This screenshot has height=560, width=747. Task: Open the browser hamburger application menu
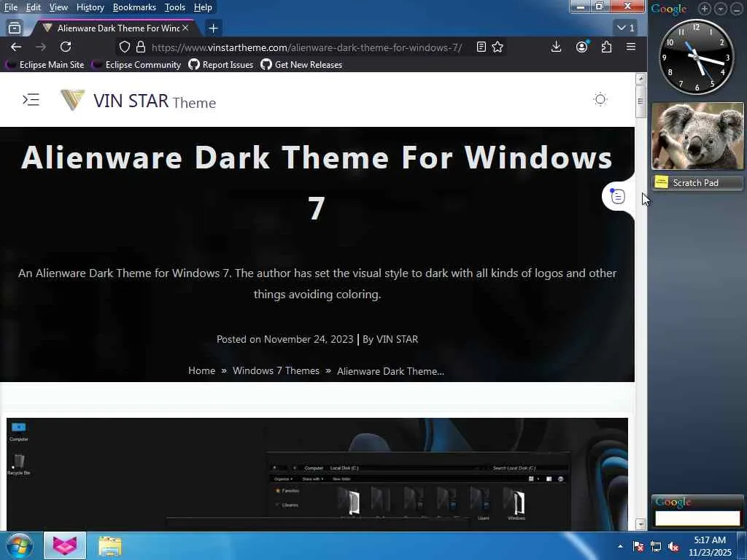click(631, 47)
